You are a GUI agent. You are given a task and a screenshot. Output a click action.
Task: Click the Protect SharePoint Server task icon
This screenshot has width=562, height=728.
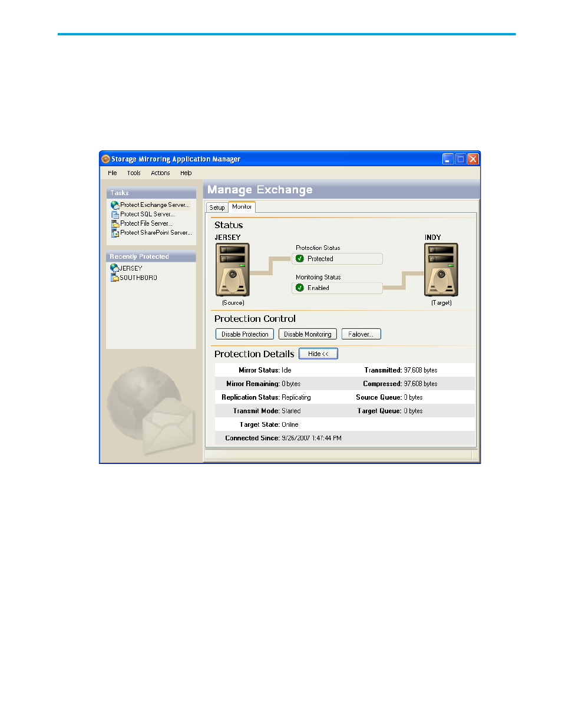pos(115,233)
